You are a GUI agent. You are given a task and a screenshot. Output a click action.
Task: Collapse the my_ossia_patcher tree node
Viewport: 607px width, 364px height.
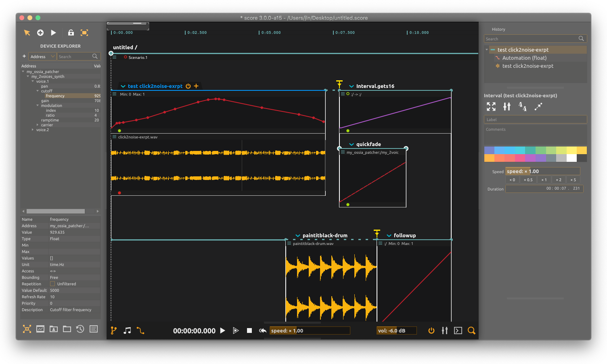pos(23,71)
